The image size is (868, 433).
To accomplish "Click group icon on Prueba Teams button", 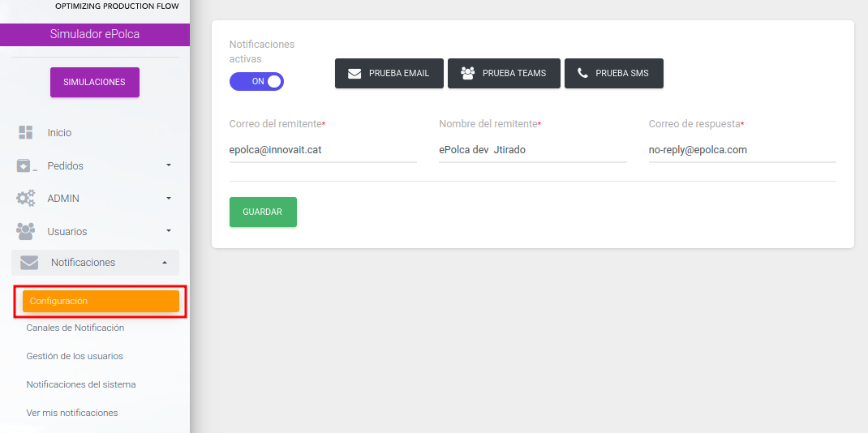I will (468, 74).
